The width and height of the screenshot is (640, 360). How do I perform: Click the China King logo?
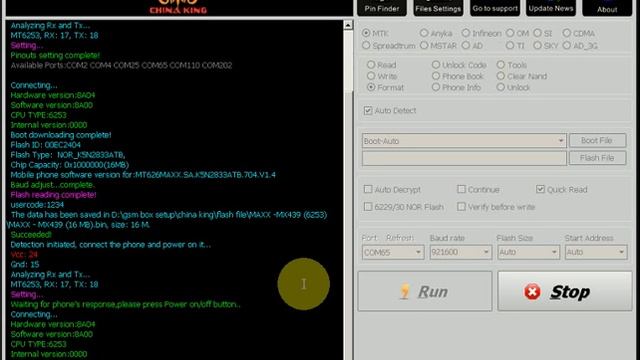[x=178, y=7]
